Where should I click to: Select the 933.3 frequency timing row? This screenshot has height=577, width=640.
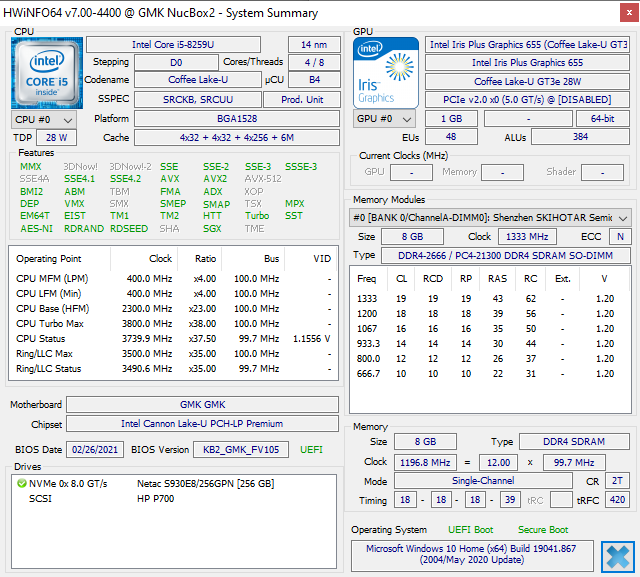490,344
